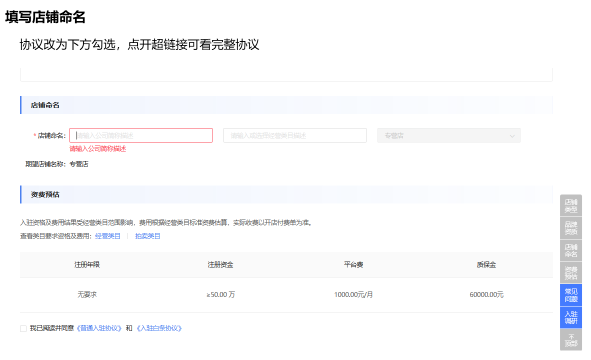Open the 普通入驻协议 agreement link
The height and width of the screenshot is (360, 591).
click(99, 328)
